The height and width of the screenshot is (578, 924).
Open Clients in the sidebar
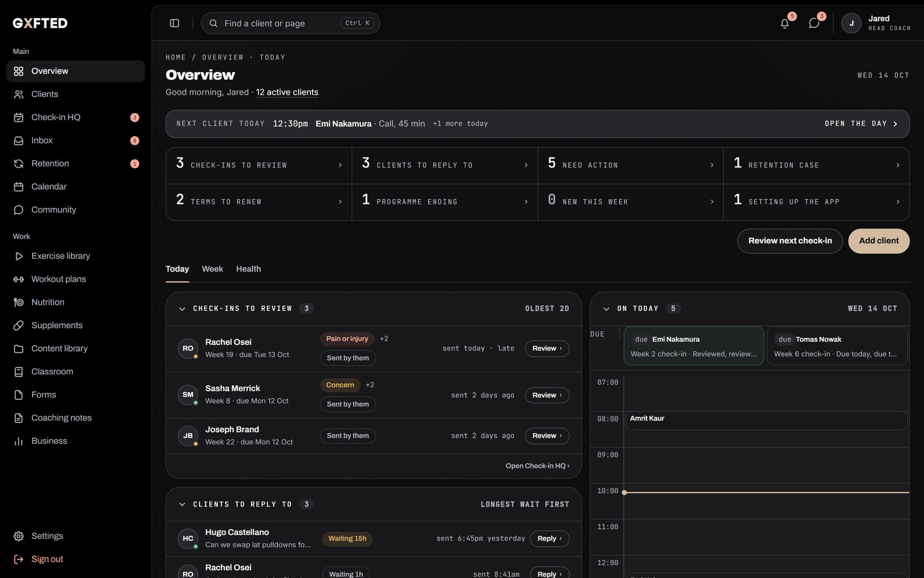coord(75,94)
